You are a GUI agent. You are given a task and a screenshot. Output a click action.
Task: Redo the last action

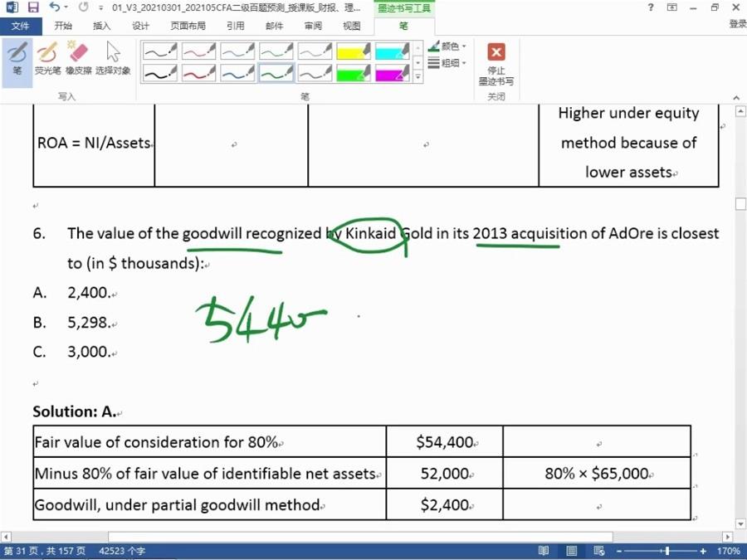pos(83,7)
